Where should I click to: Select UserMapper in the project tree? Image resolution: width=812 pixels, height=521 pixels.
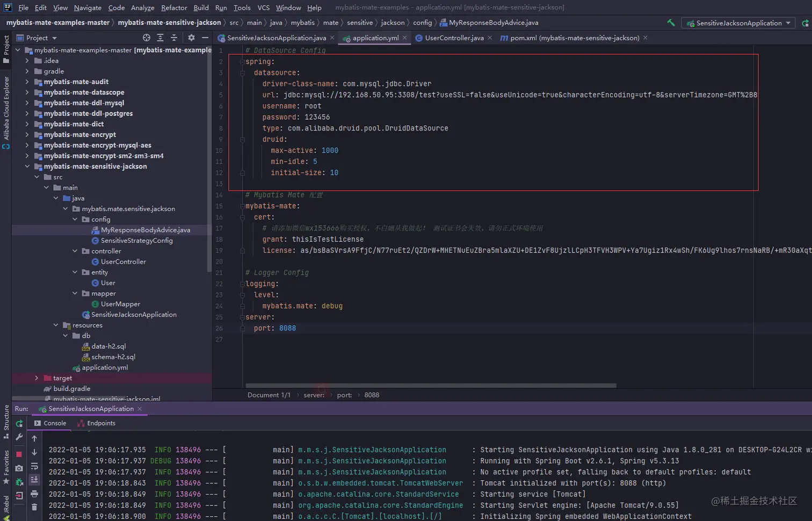(x=120, y=304)
